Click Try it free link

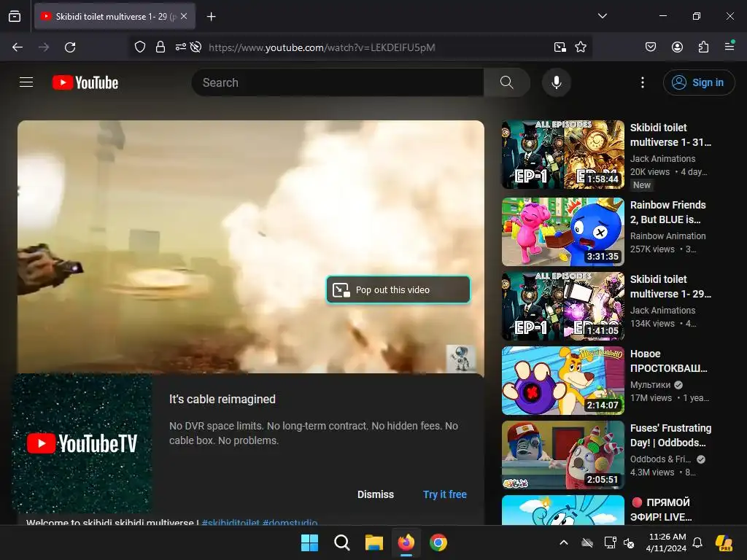click(x=444, y=494)
